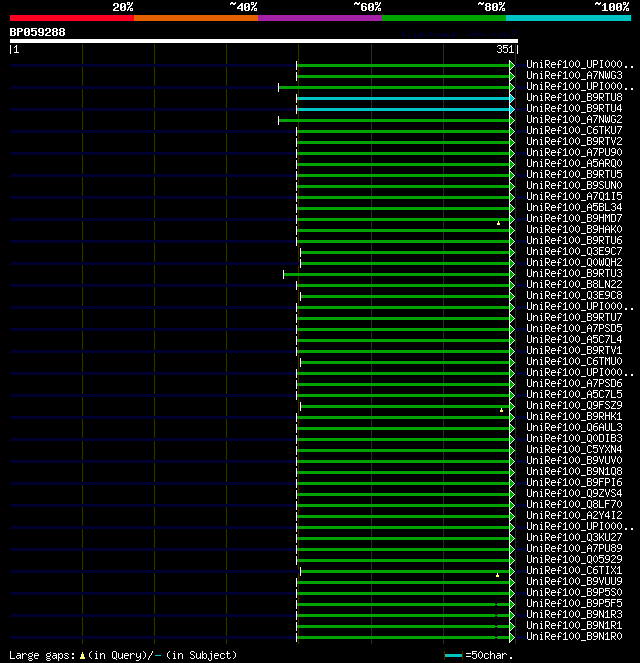This screenshot has height=663, width=640.
Task: Select the UniRef100_A5C7L4 label
Action: pos(574,339)
